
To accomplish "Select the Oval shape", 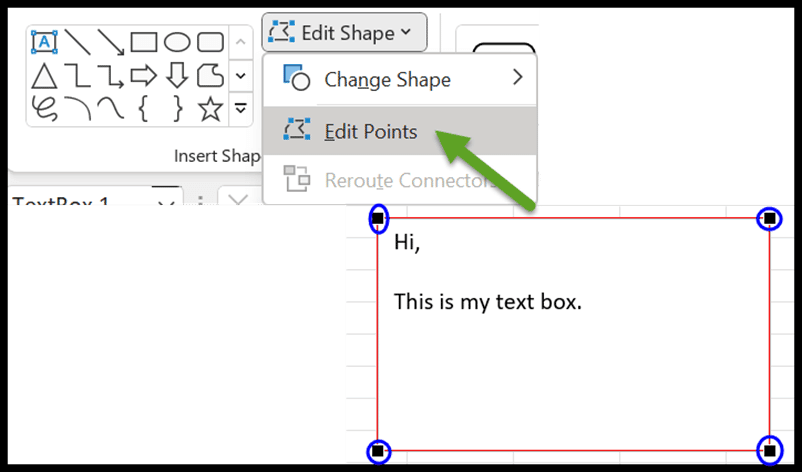I will (177, 42).
